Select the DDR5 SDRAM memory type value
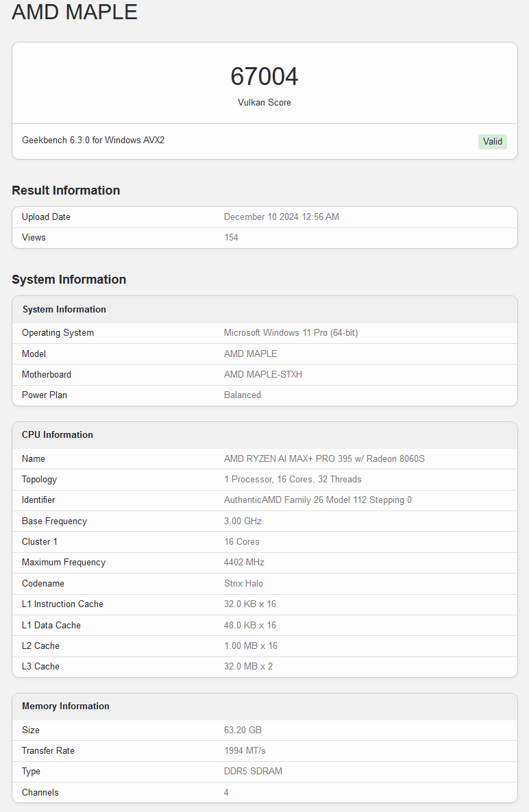This screenshot has width=529, height=812. pyautogui.click(x=253, y=771)
